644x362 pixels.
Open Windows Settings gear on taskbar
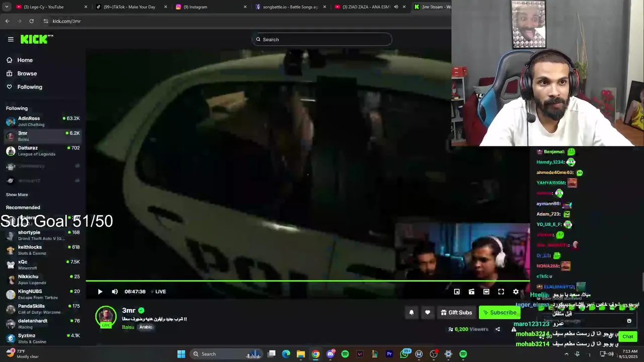pos(448,354)
